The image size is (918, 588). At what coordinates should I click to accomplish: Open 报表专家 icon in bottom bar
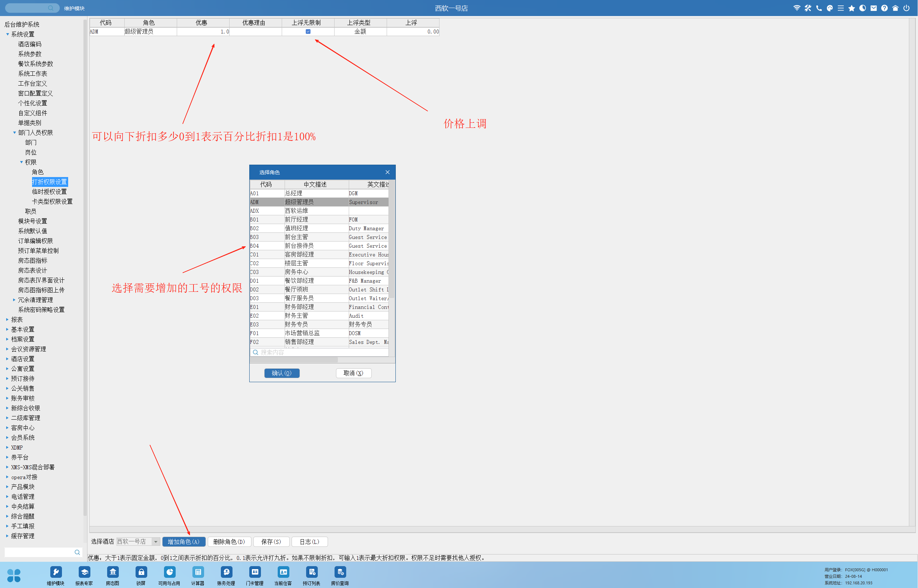tap(84, 572)
